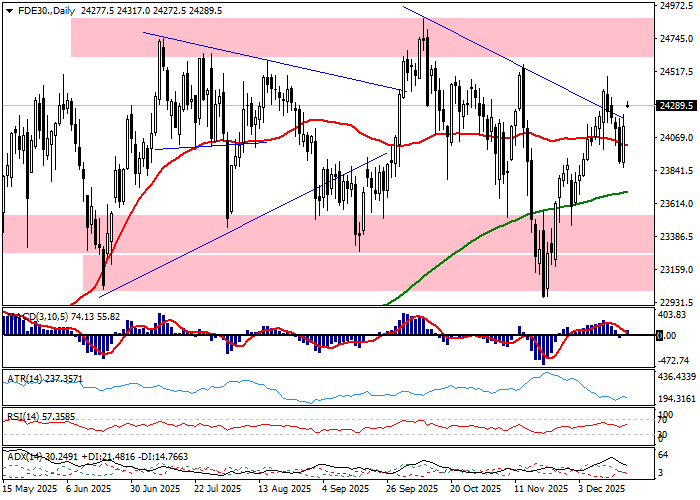Click the ATR scale value 436.4339

pos(672,376)
